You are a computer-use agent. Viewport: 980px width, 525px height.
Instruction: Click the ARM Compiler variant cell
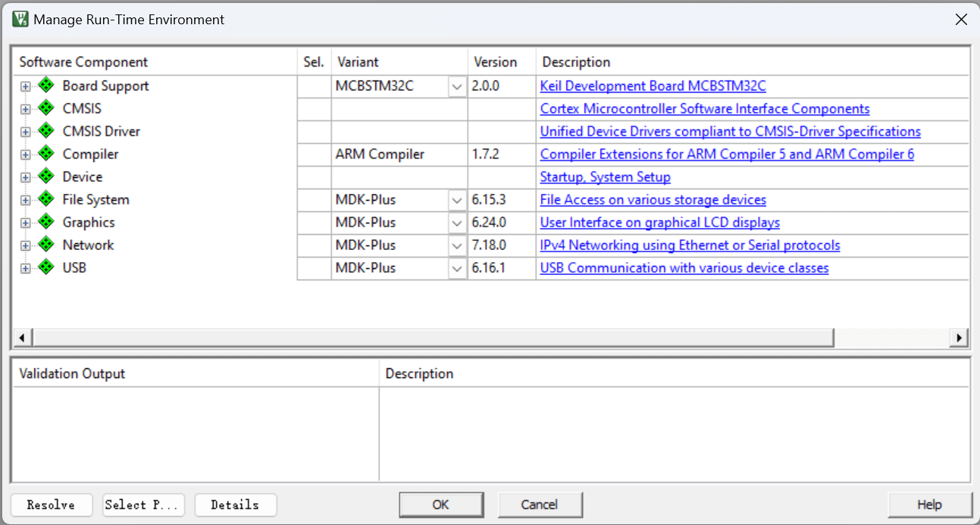coord(399,155)
